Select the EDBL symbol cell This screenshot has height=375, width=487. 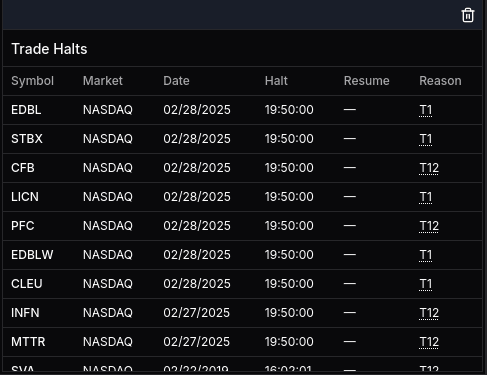pyautogui.click(x=26, y=110)
